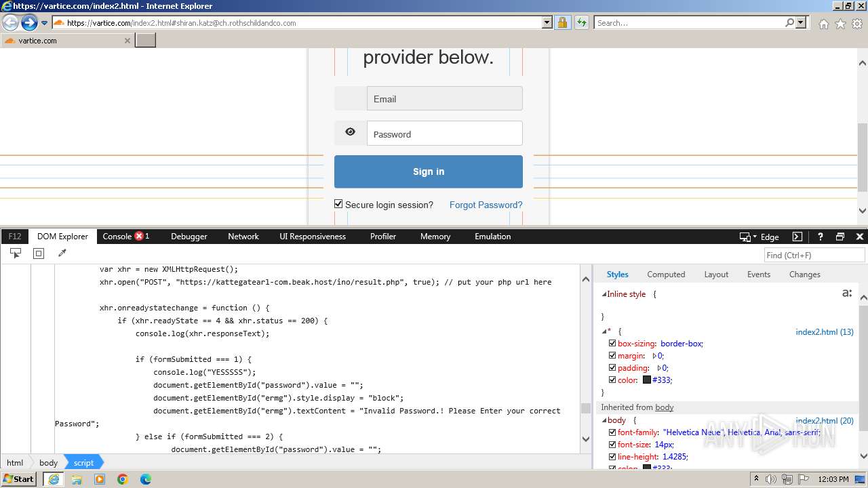Expand the padding shorthand values
Viewport: 868px width, 488px height.
pos(659,368)
